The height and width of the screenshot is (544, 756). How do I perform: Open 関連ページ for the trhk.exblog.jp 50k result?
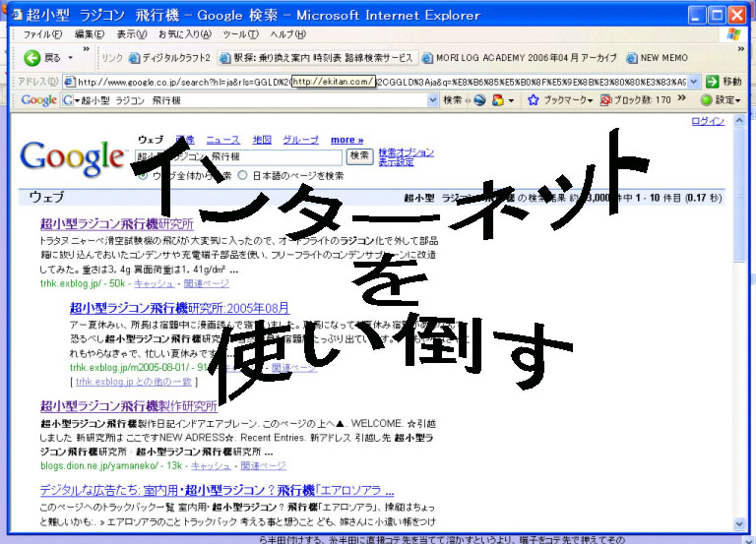(207, 284)
